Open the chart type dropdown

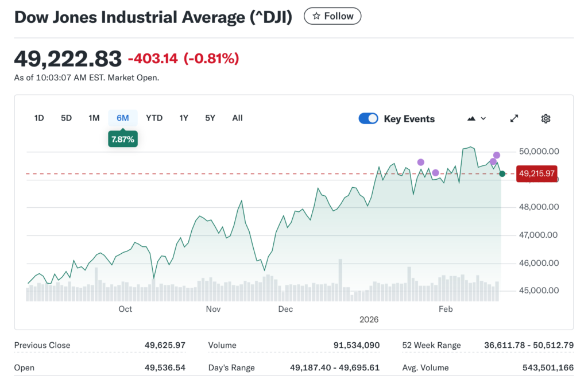477,118
